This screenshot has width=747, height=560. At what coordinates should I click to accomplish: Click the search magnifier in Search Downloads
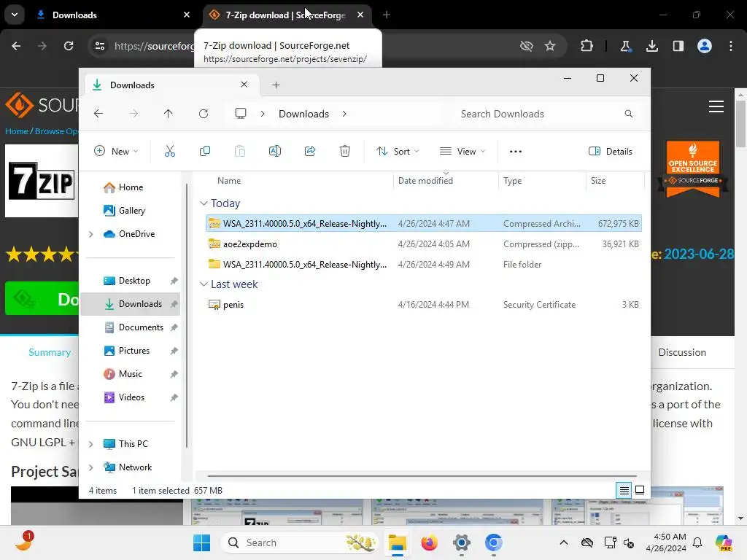(x=629, y=114)
